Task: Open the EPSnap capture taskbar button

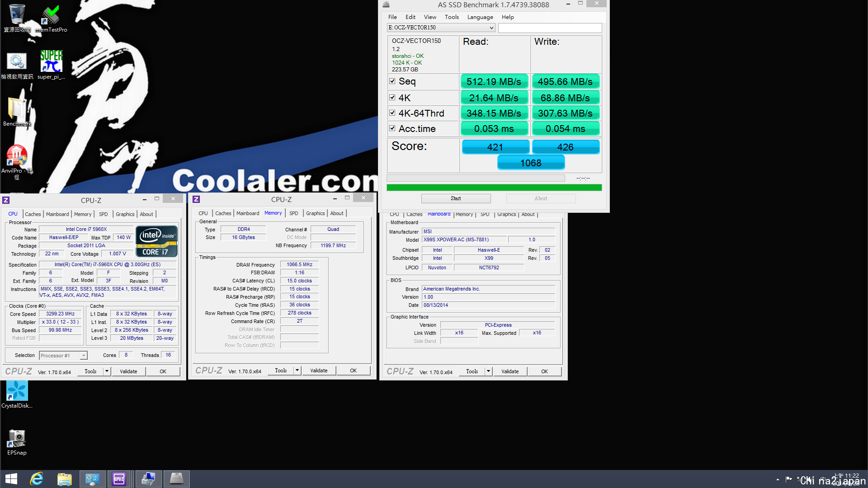Action: (x=148, y=479)
